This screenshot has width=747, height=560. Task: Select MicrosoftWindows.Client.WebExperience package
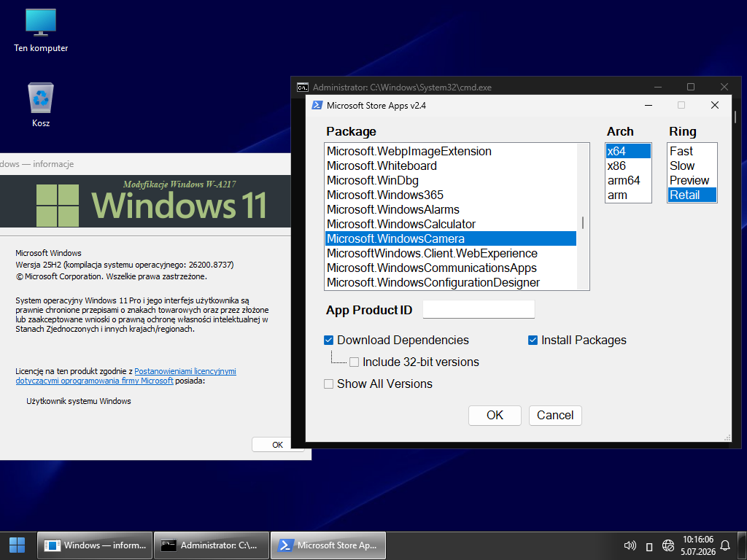(x=451, y=253)
